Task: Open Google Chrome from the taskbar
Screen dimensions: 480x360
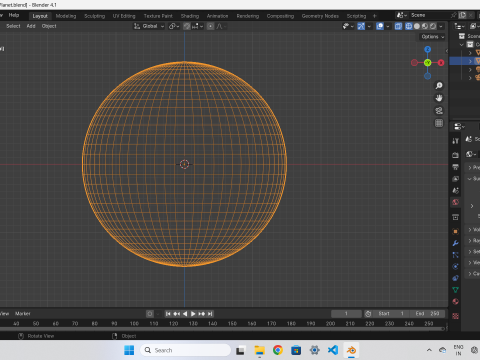Action: [278, 350]
